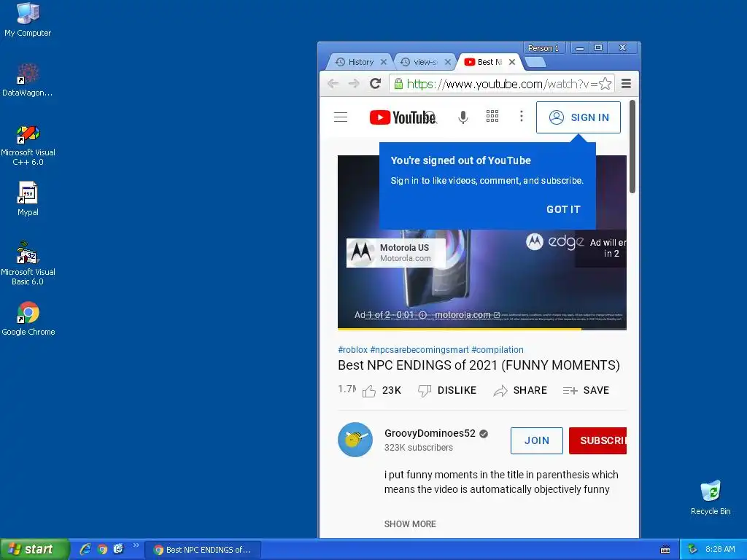Viewport: 747px width, 560px height.
Task: Open YouTube apps grid
Action: point(492,116)
